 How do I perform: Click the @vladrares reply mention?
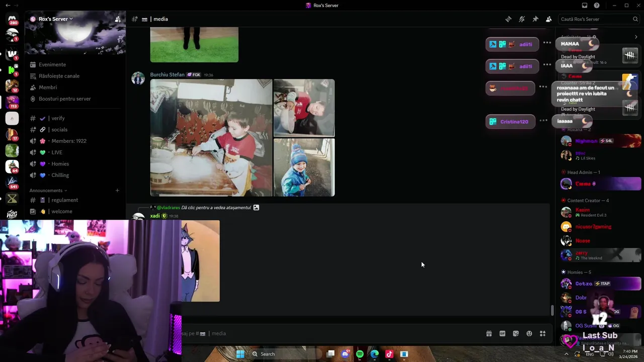click(x=168, y=207)
